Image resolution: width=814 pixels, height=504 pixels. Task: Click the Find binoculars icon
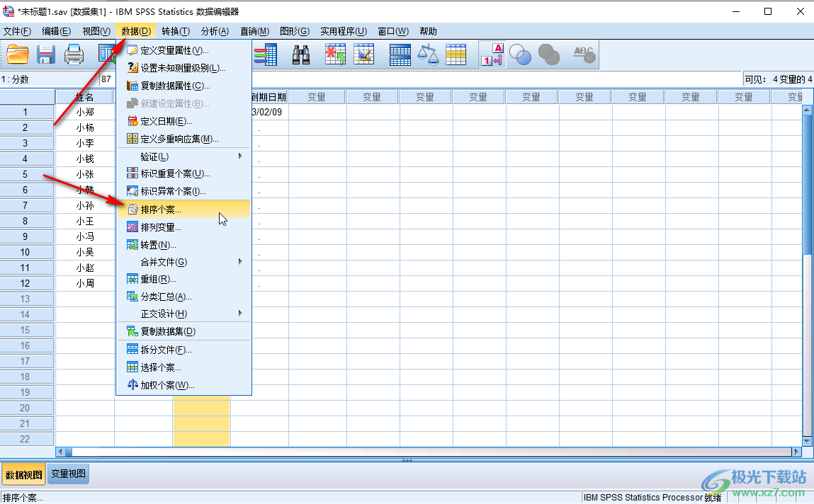tap(301, 55)
